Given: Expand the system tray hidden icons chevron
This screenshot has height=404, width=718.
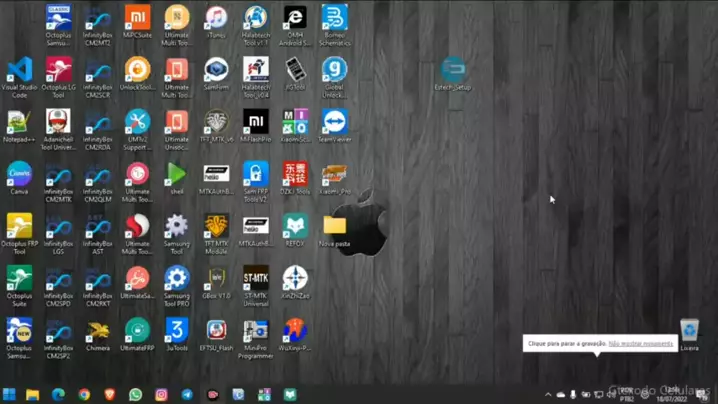Looking at the screenshot, I should point(547,395).
